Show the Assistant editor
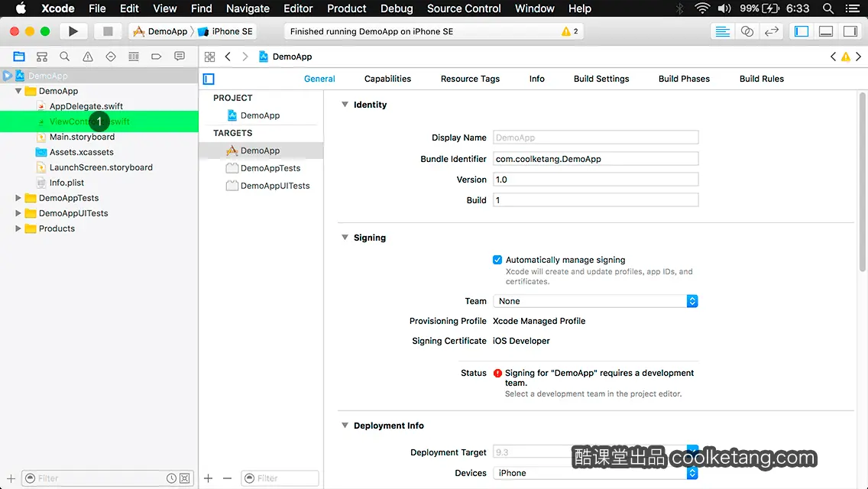This screenshot has width=868, height=489. (747, 31)
